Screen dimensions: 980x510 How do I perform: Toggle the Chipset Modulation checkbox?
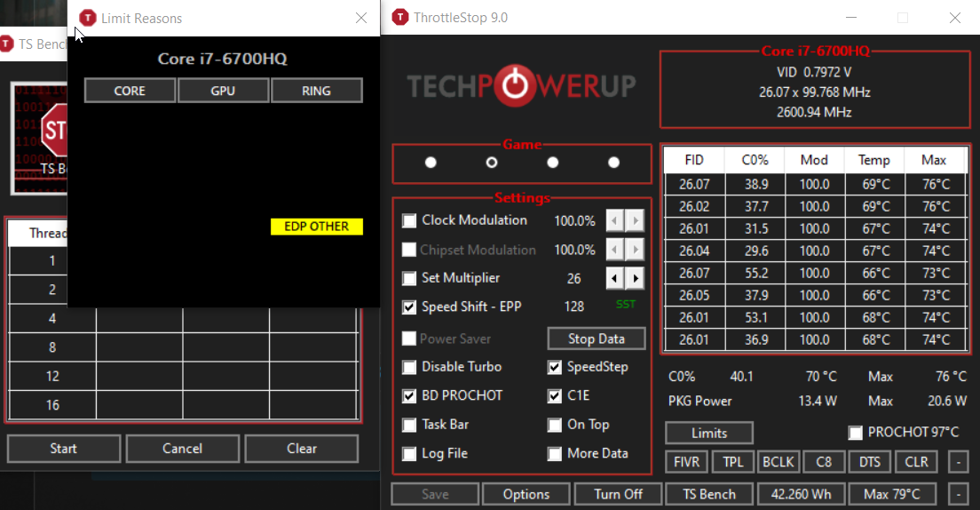408,250
